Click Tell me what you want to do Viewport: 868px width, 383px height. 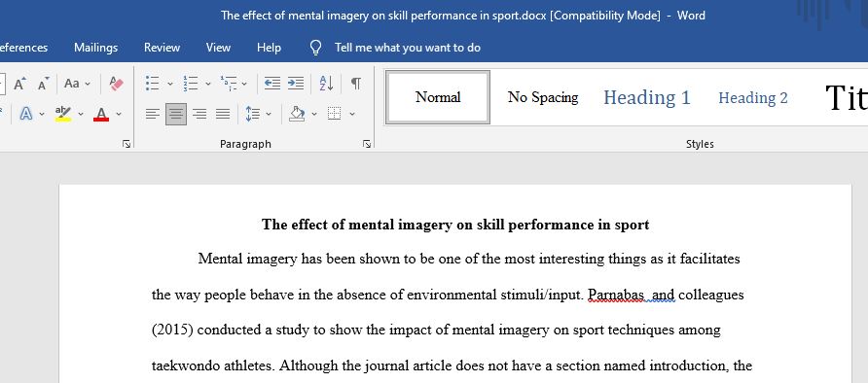tap(408, 48)
